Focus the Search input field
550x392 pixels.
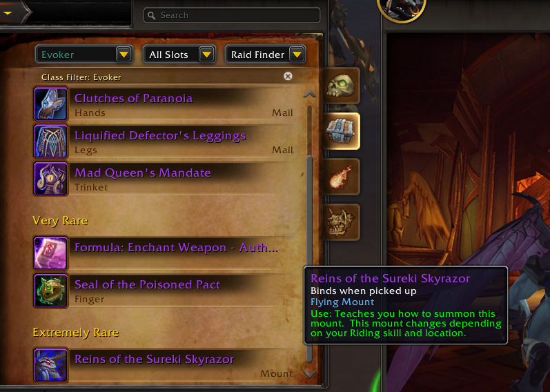232,15
